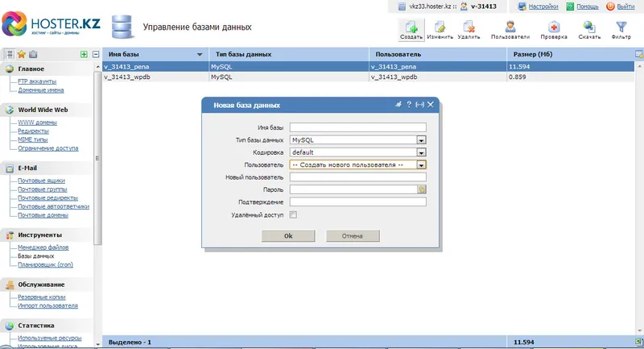Viewport: 644px width, 349px height.
Task: Open WWW домены link
Action: 37,123
